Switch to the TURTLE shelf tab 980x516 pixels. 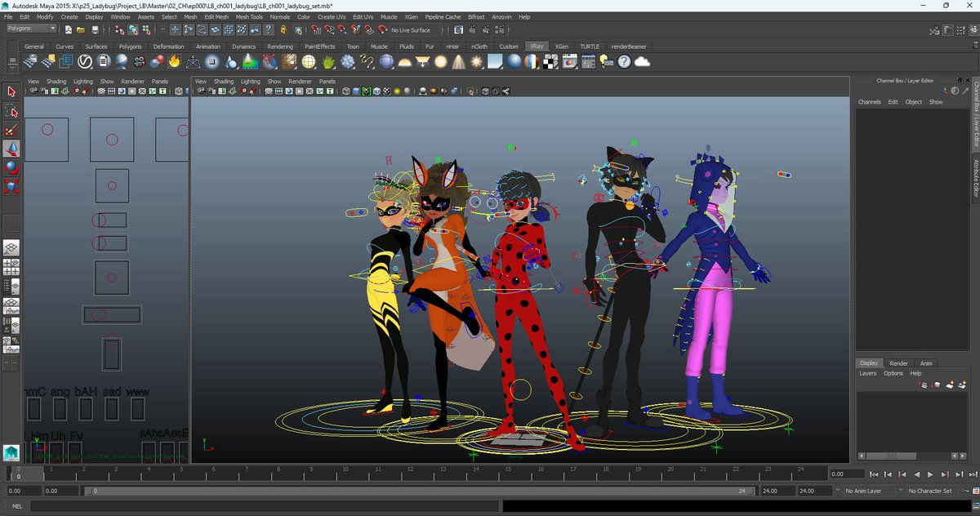590,47
